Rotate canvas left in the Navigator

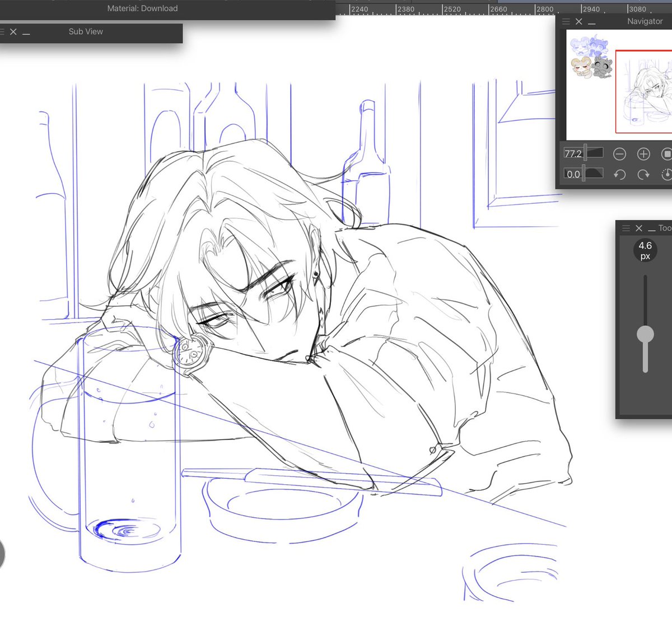[x=619, y=175]
